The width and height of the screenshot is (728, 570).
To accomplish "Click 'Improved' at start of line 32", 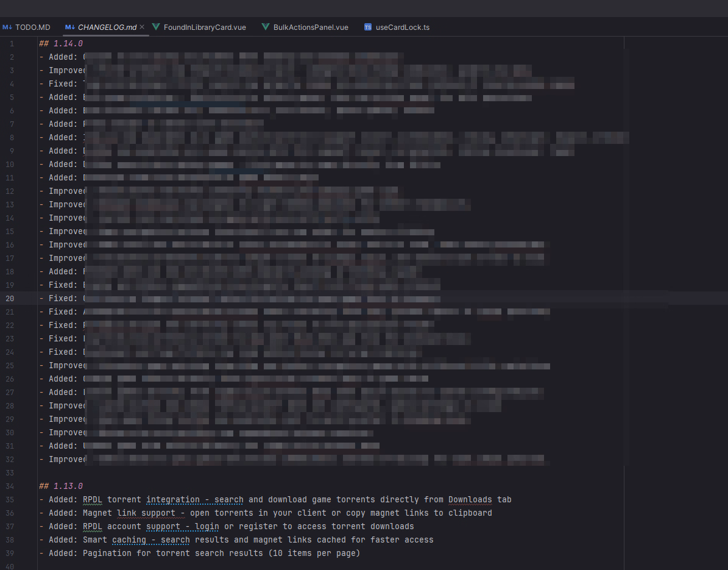I will point(68,460).
